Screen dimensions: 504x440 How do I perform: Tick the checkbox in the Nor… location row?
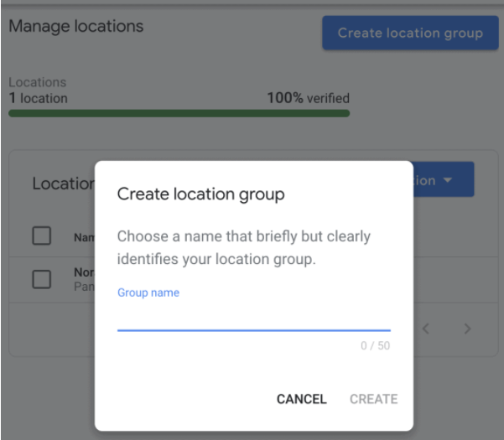coord(41,279)
